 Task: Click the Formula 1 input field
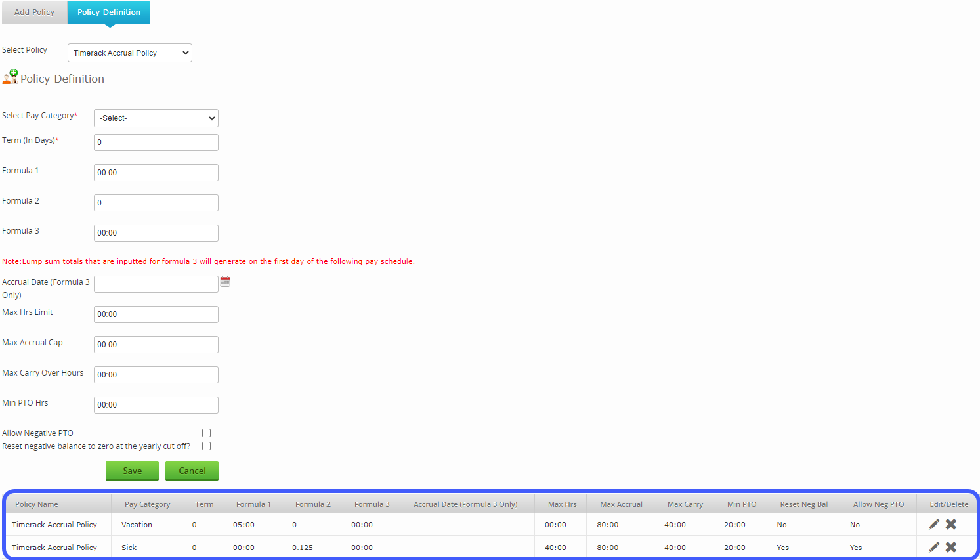pyautogui.click(x=156, y=173)
